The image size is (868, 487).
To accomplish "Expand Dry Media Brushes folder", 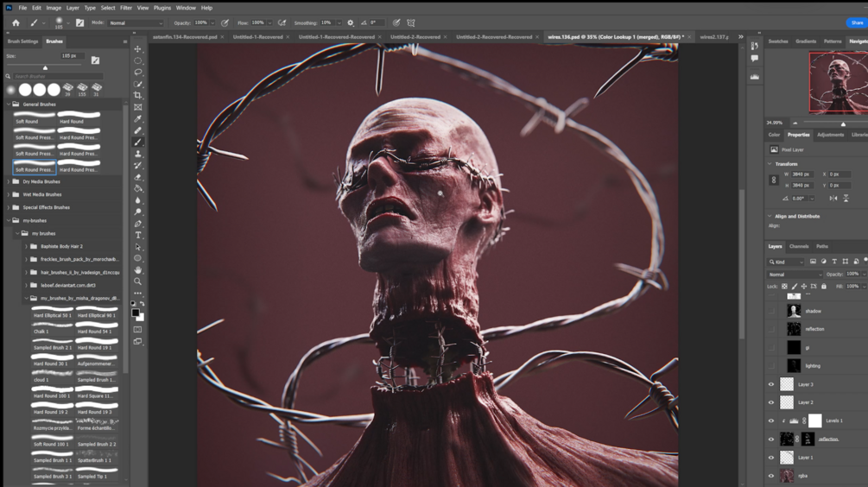I will (9, 181).
